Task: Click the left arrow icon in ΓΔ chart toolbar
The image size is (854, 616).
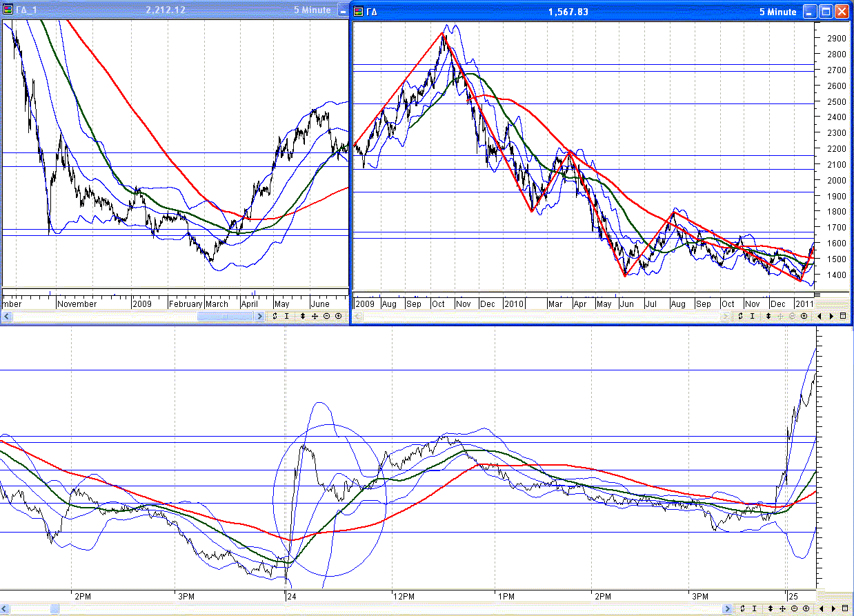Action: pyautogui.click(x=820, y=316)
